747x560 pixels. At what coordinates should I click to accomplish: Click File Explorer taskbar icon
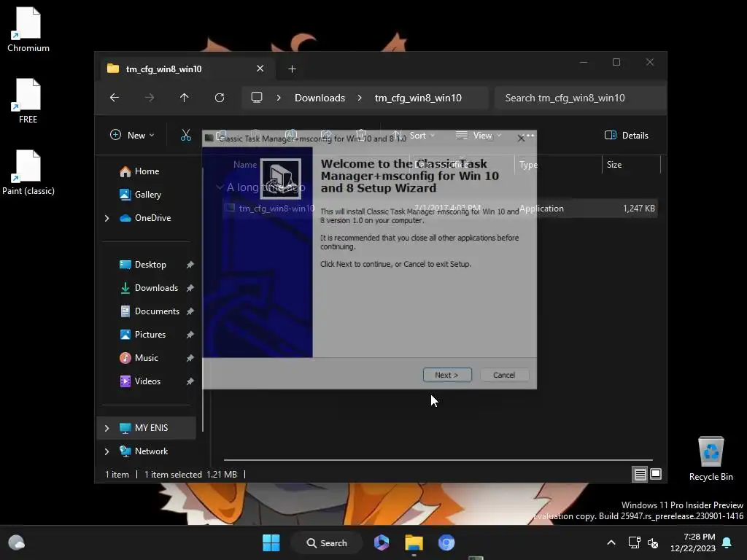pos(414,542)
